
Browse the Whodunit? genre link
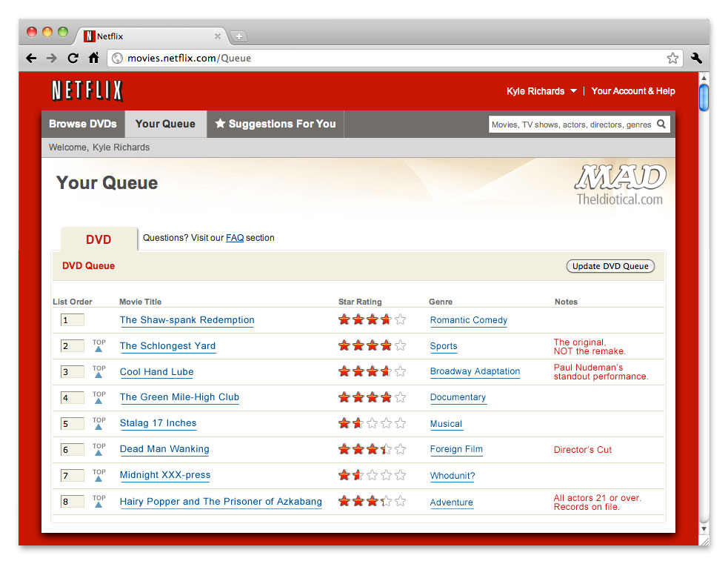pos(453,476)
